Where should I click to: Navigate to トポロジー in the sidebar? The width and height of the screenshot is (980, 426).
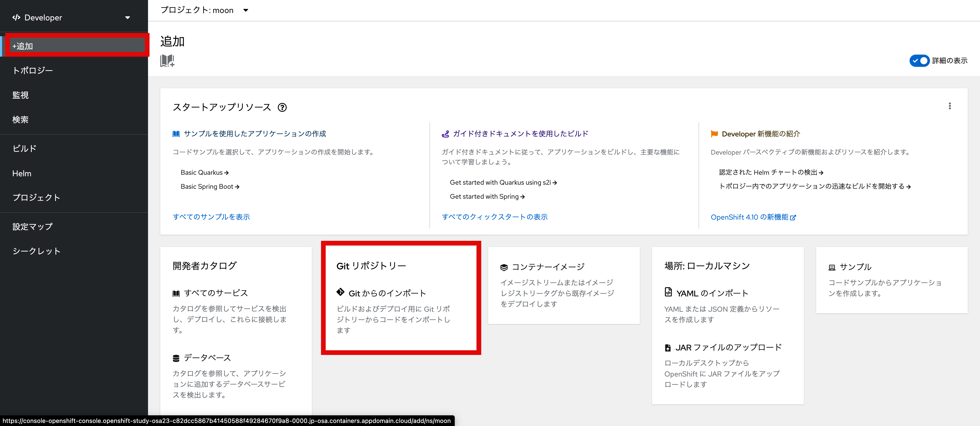click(33, 70)
